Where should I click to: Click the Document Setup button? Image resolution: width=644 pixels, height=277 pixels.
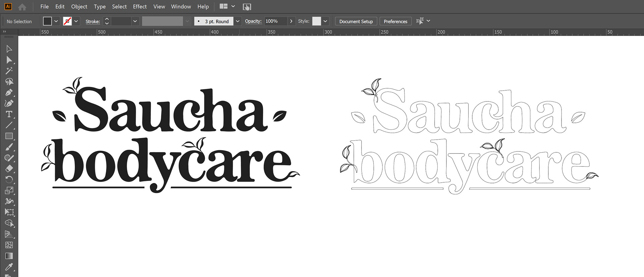(356, 21)
